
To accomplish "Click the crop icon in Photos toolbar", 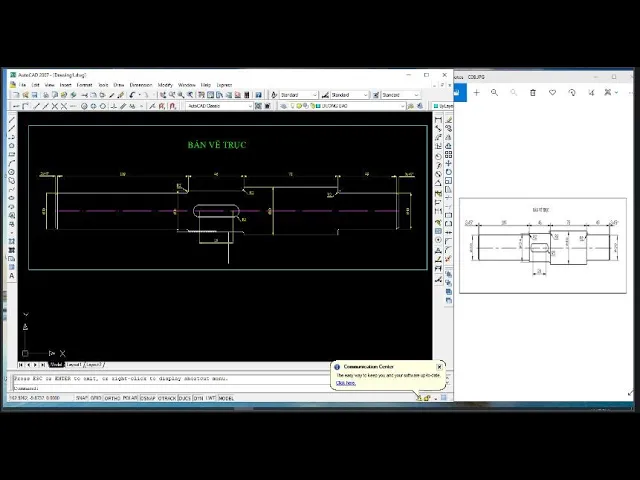I will tap(590, 92).
